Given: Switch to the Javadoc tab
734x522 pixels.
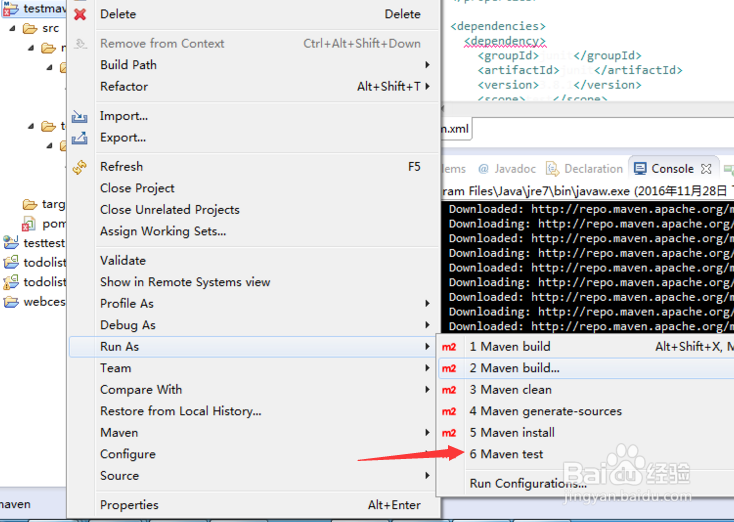Looking at the screenshot, I should (x=507, y=169).
